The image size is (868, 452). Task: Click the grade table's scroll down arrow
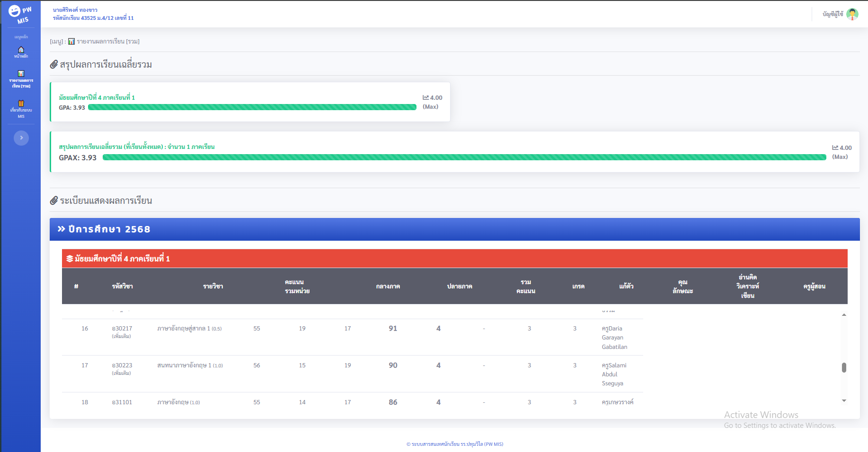coord(844,401)
